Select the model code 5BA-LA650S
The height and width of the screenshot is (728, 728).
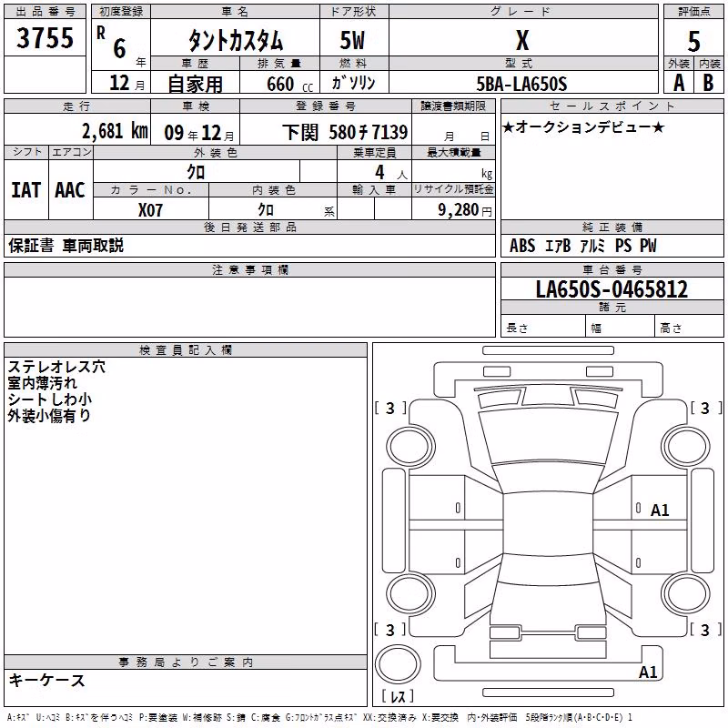(521, 84)
